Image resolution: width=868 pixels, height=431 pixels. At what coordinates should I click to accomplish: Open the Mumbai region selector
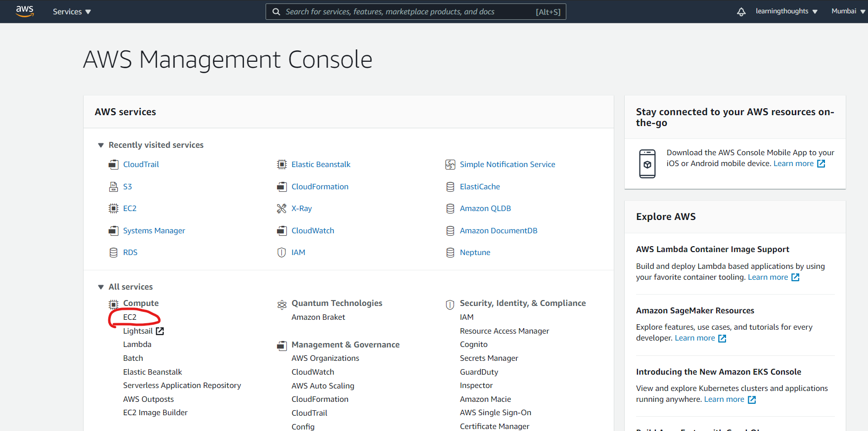click(x=848, y=11)
